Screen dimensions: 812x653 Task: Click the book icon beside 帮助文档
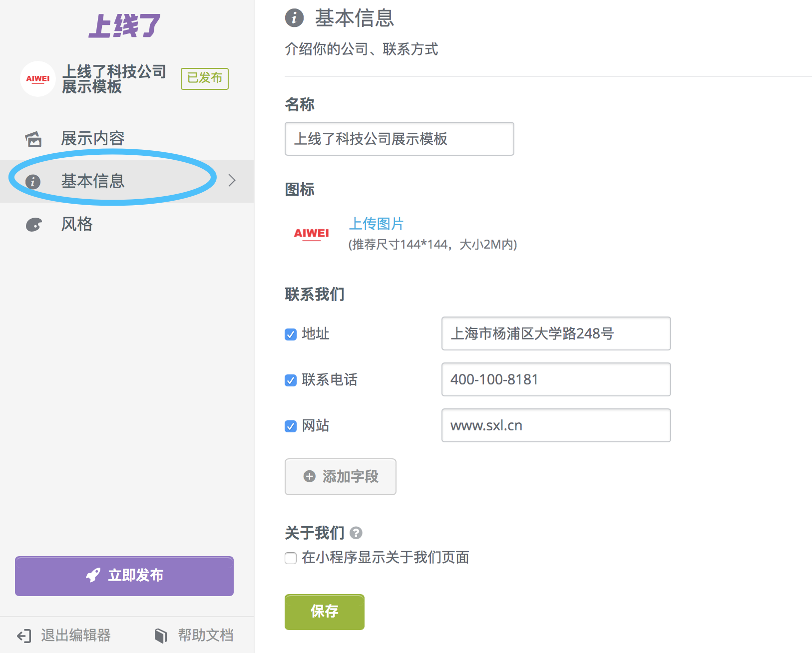point(160,636)
